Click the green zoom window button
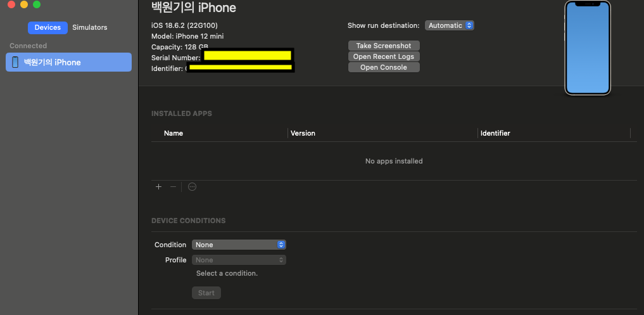 pos(37,4)
